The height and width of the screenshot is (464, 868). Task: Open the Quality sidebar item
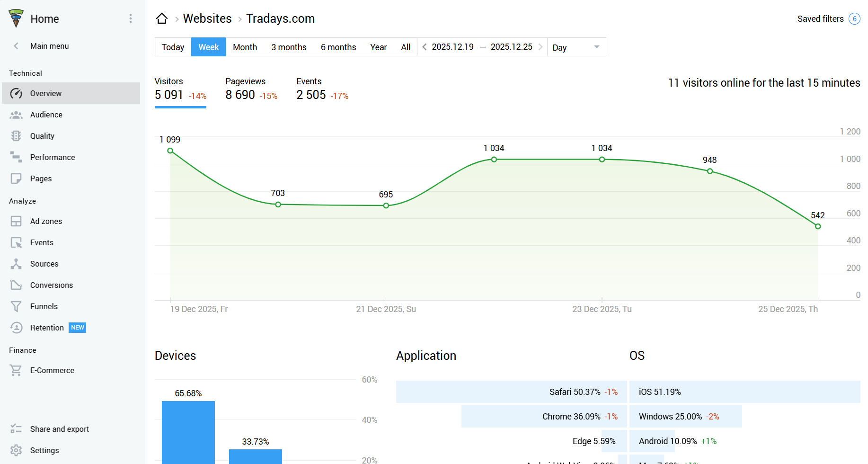click(71, 136)
